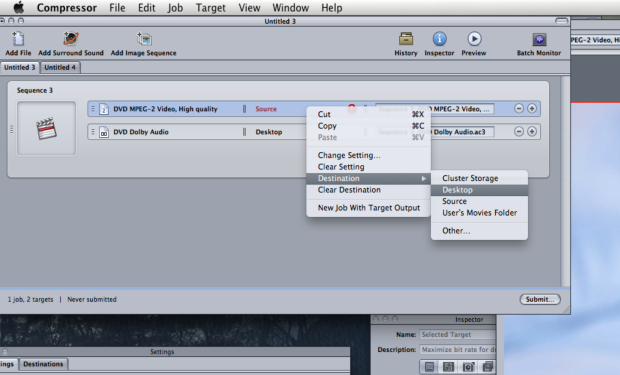Click the Description field in Inspector window
The height and width of the screenshot is (375, 620).
tap(457, 350)
